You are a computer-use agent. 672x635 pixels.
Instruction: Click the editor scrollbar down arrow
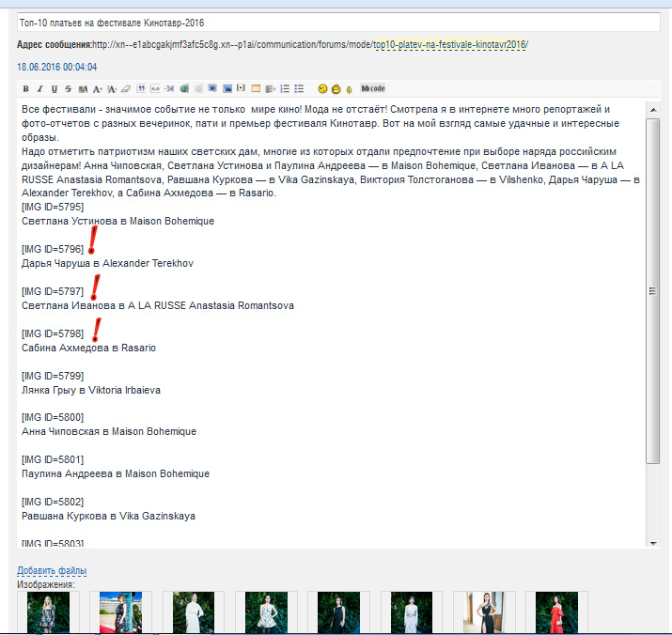pos(653,542)
